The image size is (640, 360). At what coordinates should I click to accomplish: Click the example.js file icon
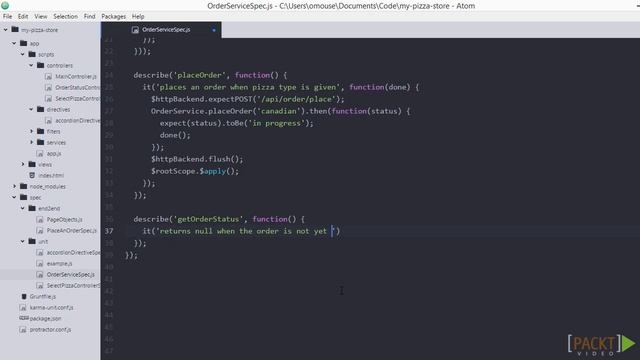(40, 263)
